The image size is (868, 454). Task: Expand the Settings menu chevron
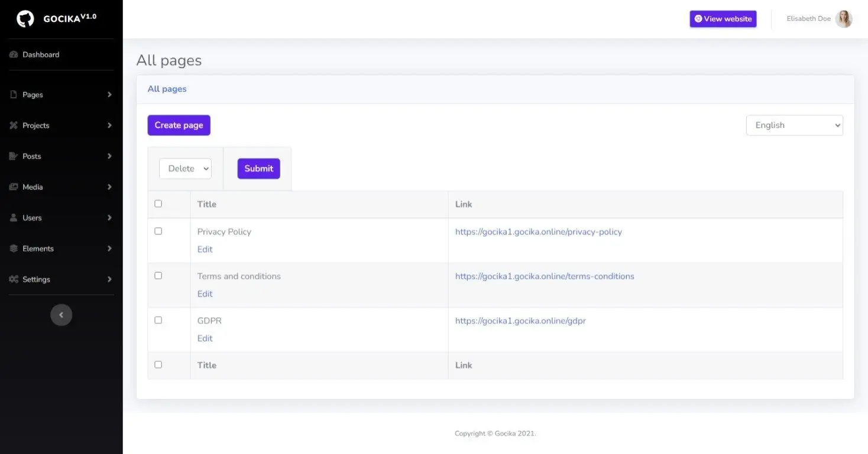[109, 279]
